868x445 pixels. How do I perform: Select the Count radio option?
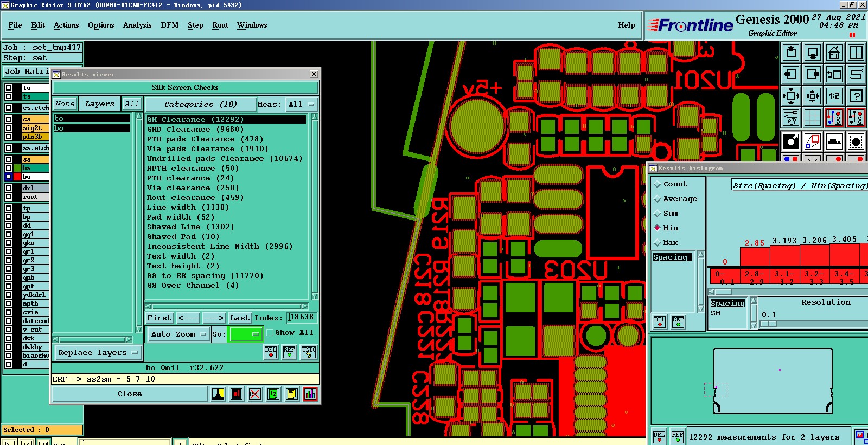[x=657, y=184]
